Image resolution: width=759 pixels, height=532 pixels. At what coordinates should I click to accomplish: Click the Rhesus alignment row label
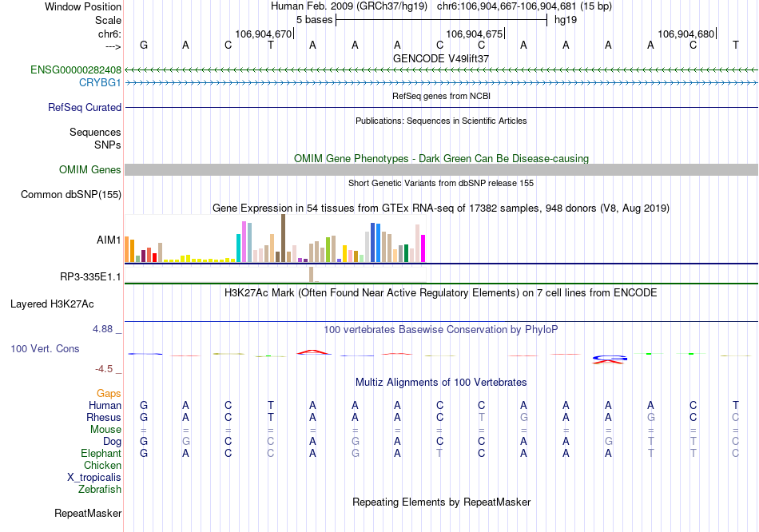pyautogui.click(x=104, y=417)
